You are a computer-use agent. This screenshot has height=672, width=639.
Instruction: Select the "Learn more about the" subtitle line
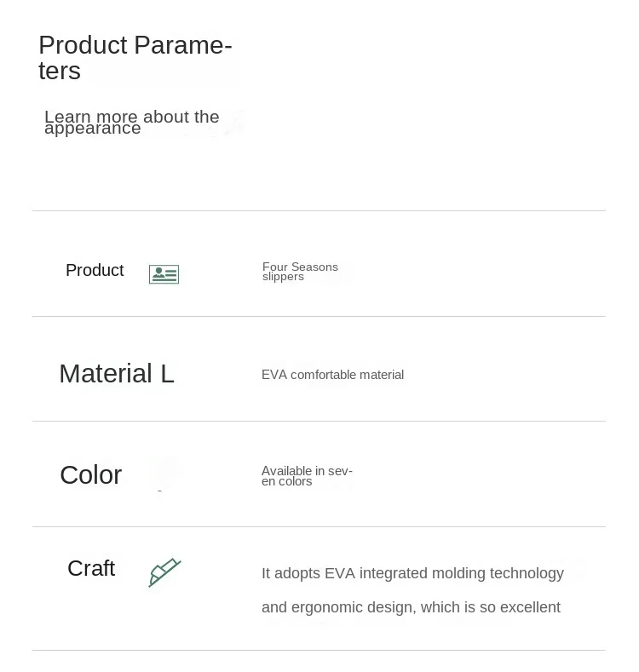point(132,116)
